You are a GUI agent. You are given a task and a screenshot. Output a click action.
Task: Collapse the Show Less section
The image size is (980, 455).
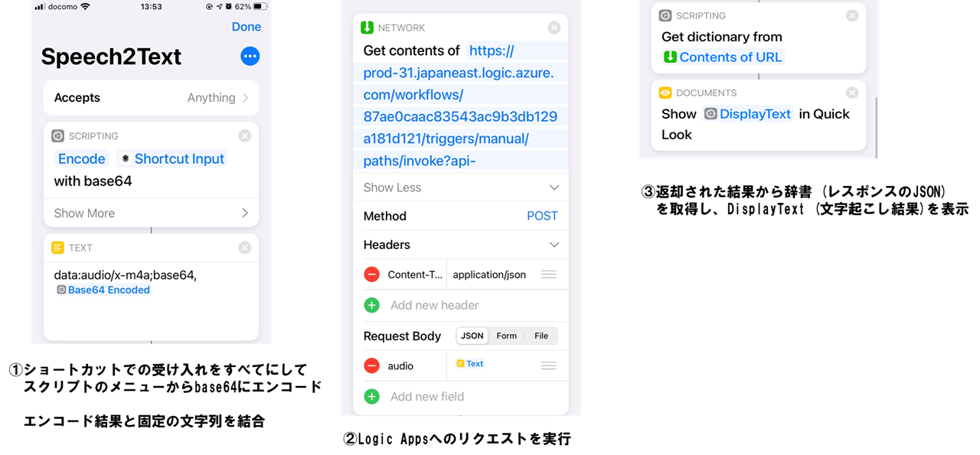461,188
